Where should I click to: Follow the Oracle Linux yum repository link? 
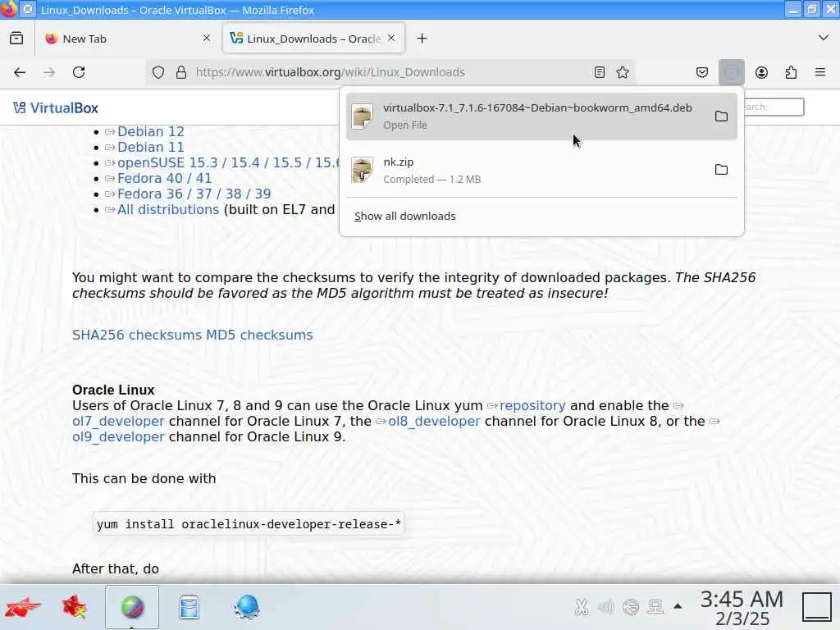[x=532, y=405]
